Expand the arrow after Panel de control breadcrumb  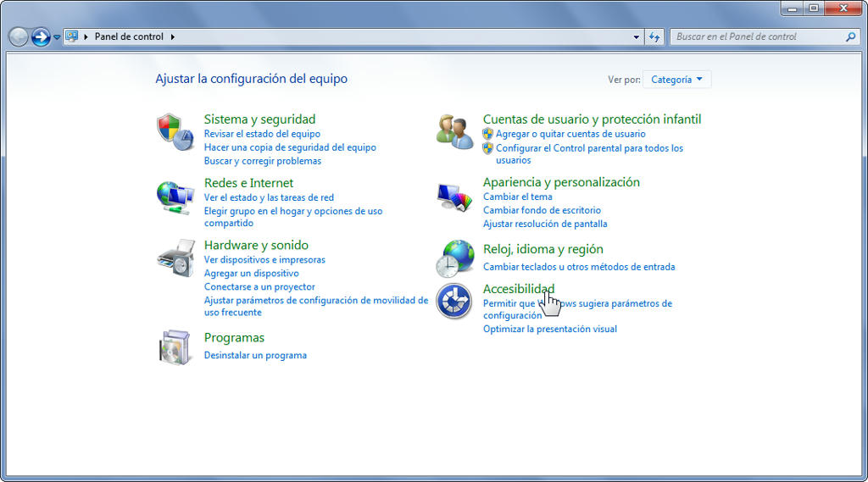coord(173,37)
